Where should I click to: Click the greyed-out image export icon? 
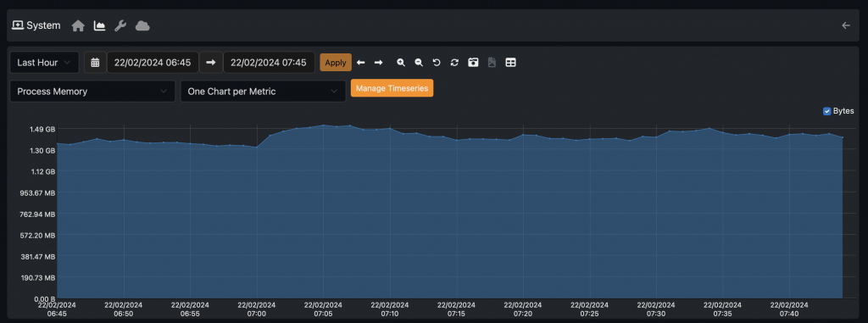tap(492, 63)
